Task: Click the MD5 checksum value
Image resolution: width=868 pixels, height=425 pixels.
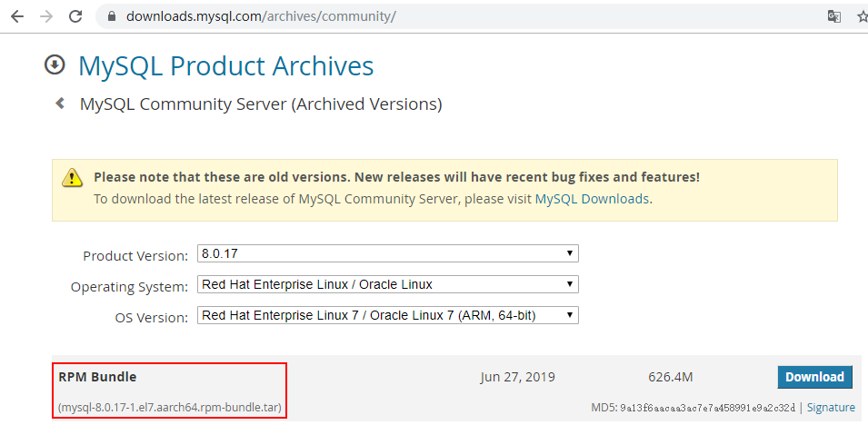Action: 707,408
